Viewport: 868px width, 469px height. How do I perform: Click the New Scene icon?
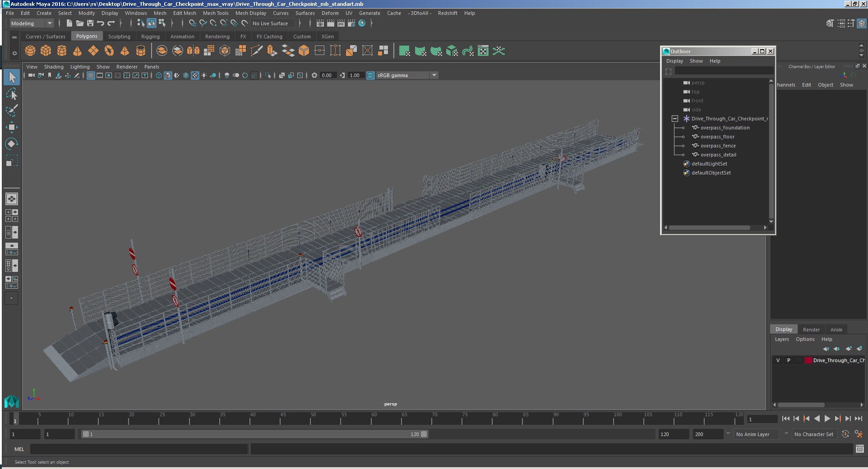coord(69,23)
